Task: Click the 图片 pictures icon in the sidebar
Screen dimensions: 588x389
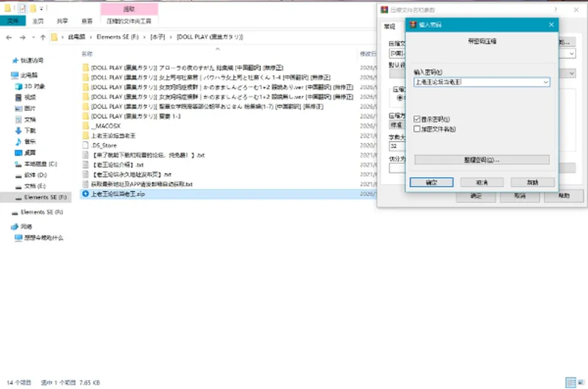Action: click(18, 108)
